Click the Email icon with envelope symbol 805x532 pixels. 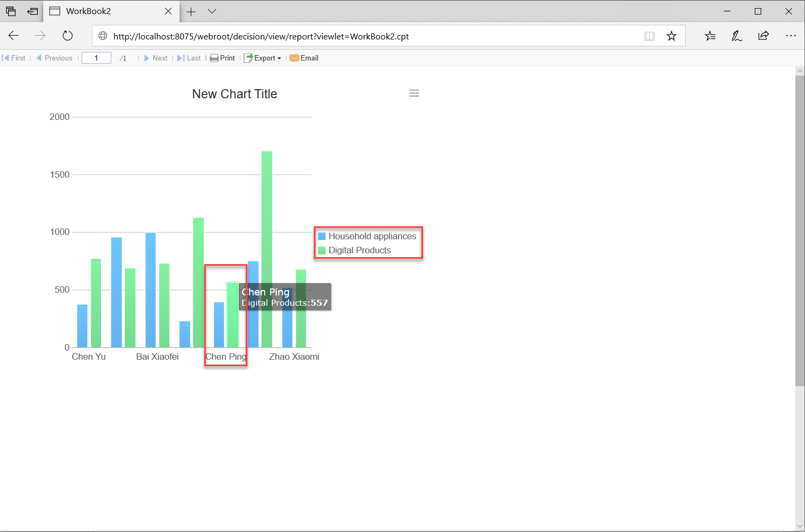(x=295, y=58)
